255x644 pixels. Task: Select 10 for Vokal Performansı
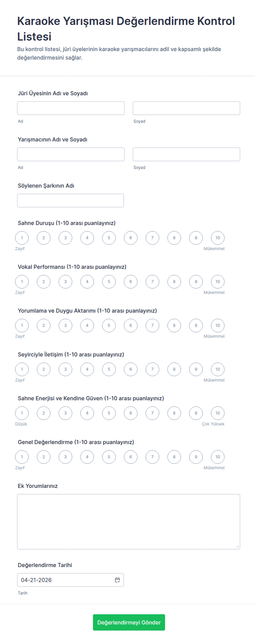tap(218, 282)
